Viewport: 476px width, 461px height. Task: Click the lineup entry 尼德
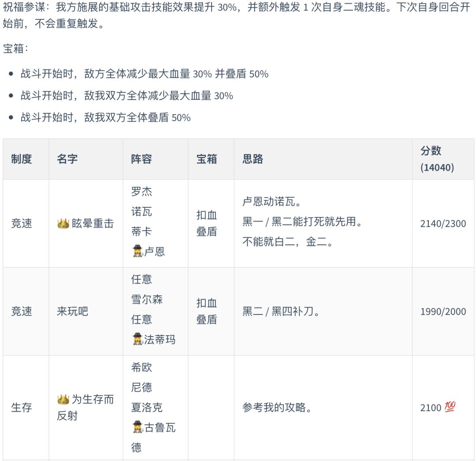pos(141,387)
